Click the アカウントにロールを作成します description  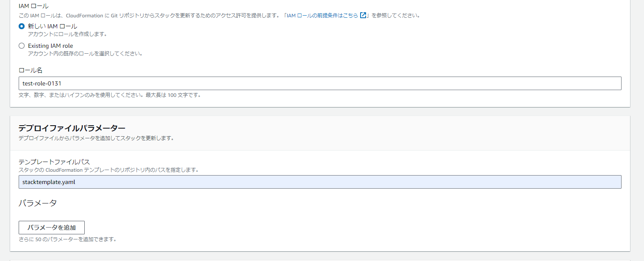(67, 34)
